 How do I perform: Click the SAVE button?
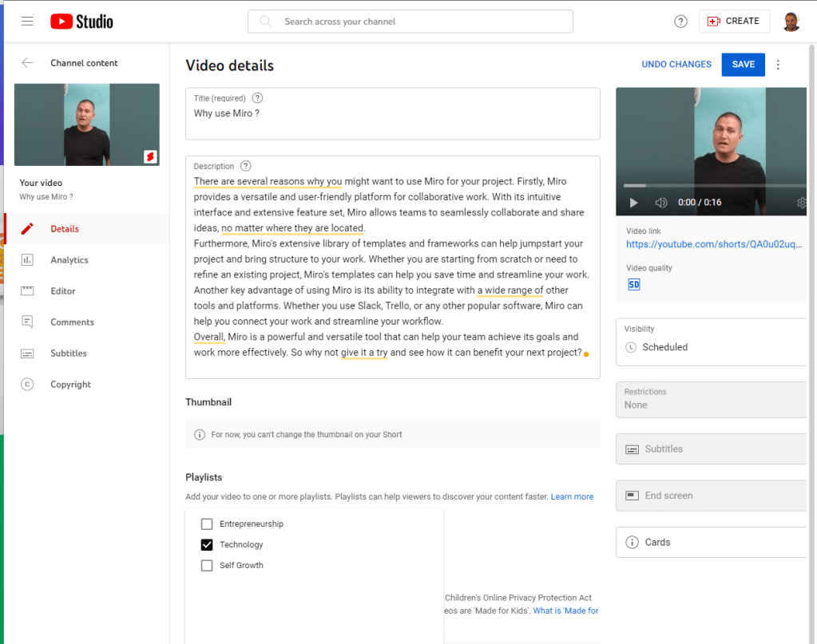point(743,65)
